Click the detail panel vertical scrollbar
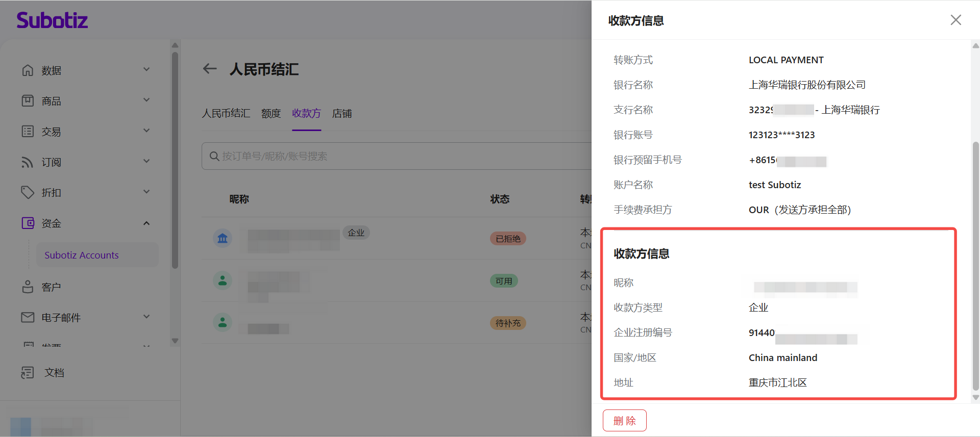This screenshot has width=980, height=437. [975, 265]
